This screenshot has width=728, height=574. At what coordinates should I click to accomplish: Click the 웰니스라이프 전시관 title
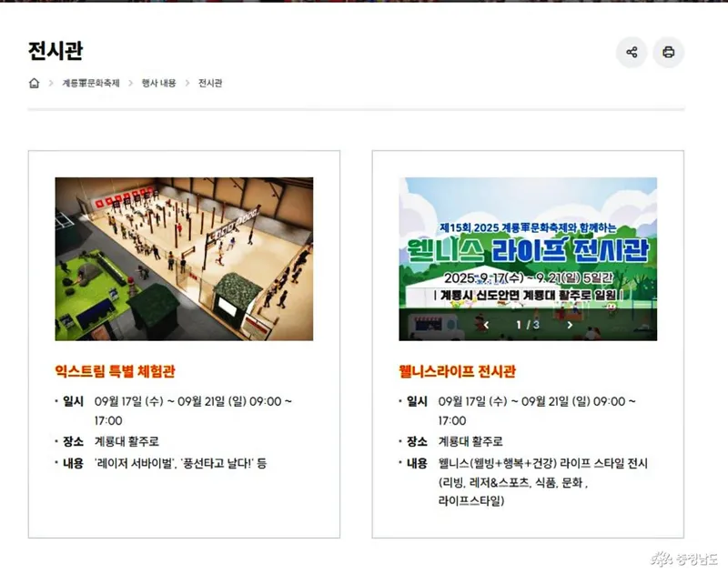click(458, 371)
